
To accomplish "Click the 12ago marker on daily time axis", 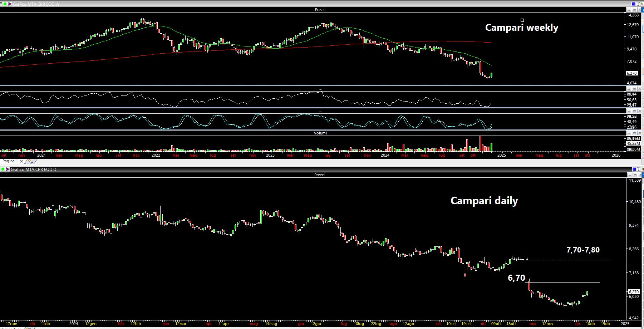I will 408,324.
